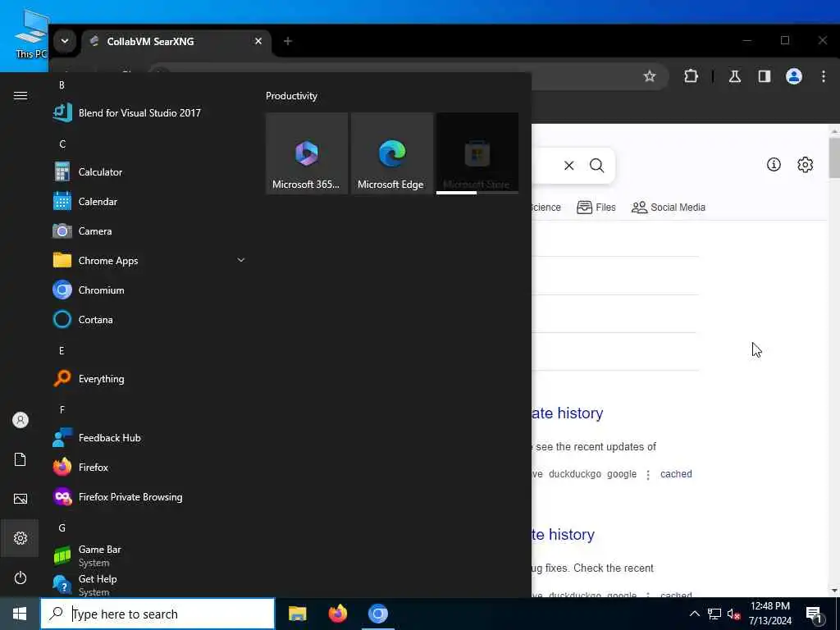The width and height of the screenshot is (840, 630).
Task: Open the first result's cached link
Action: pos(676,474)
